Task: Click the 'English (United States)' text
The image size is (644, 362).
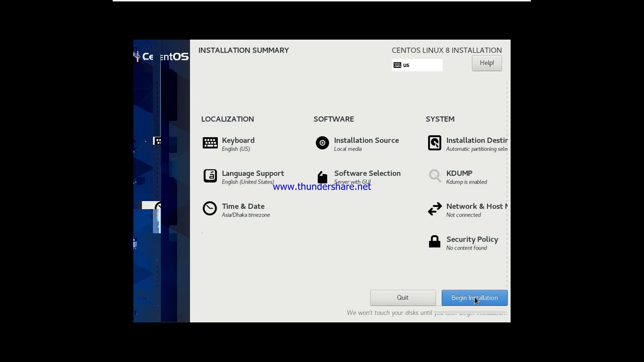Action: (x=248, y=182)
